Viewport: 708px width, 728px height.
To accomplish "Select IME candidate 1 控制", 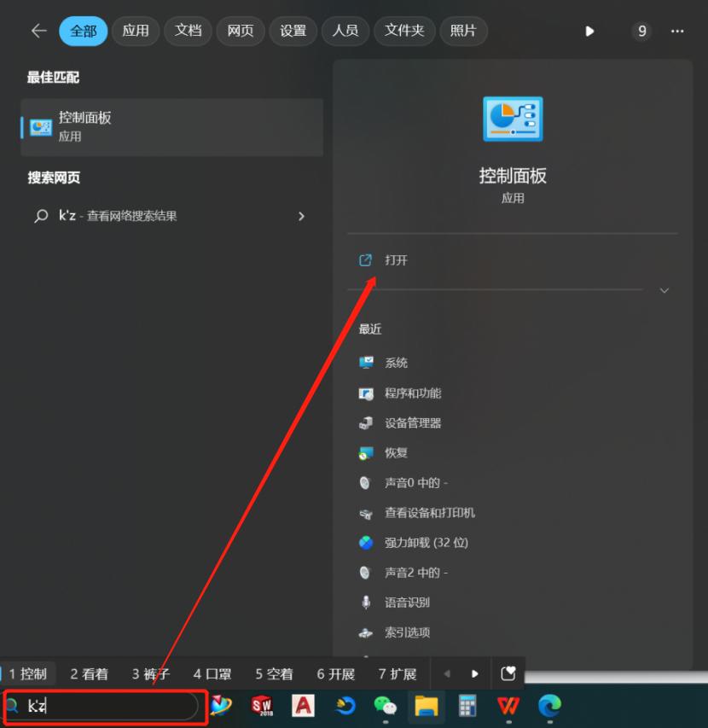I will click(x=27, y=673).
